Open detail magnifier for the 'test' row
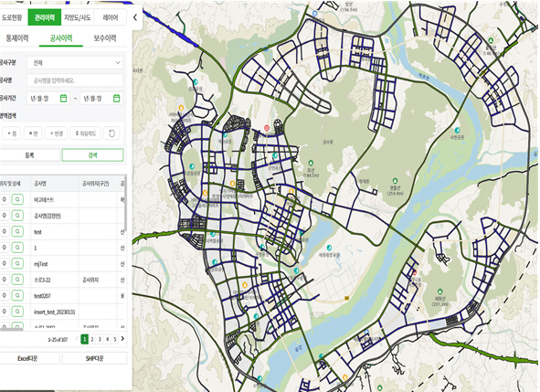The image size is (540, 392). (17, 231)
